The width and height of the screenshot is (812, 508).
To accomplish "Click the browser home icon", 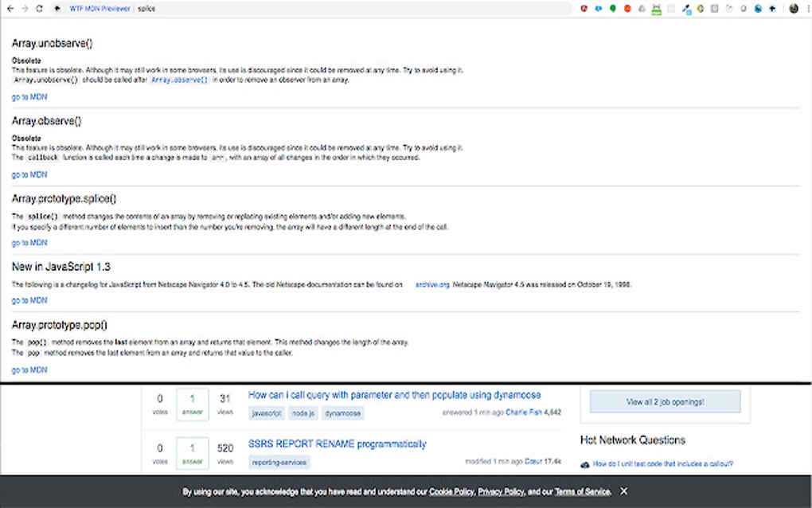I will [x=57, y=9].
